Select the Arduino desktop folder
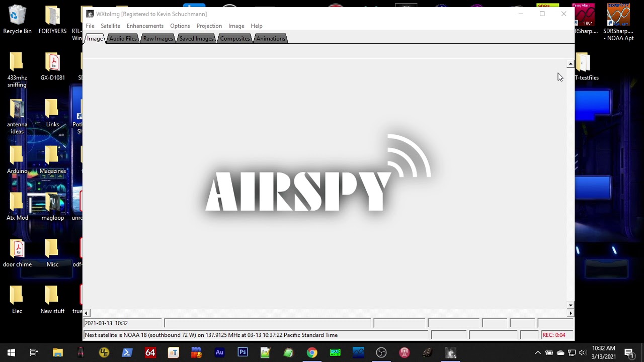644x362 pixels. [17, 160]
